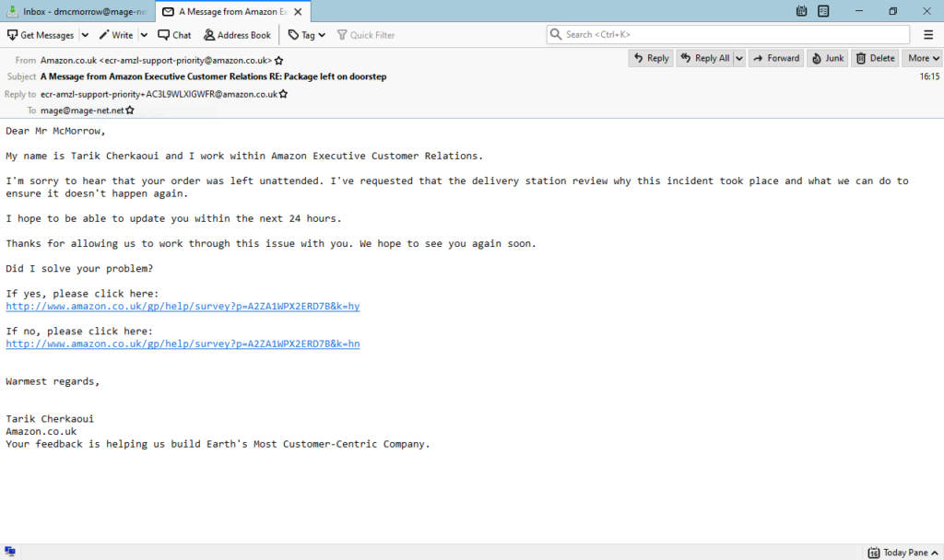Expand the Reply All dropdown arrow
944x560 pixels.
coord(738,58)
